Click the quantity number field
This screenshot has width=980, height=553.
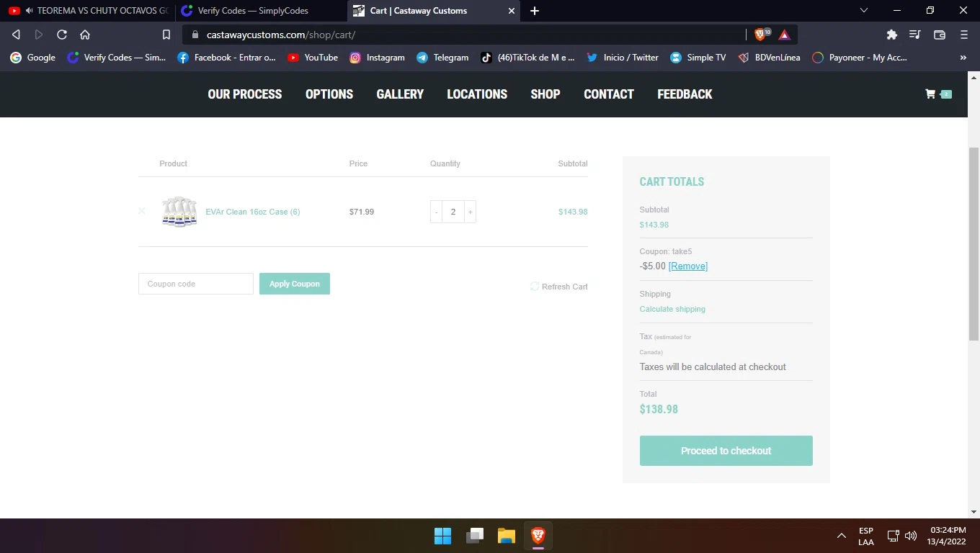(453, 212)
